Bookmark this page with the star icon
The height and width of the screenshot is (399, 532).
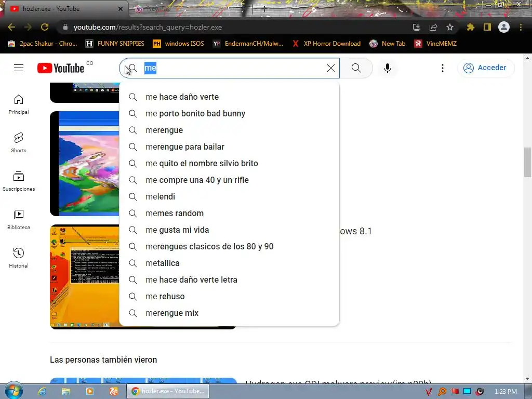(x=449, y=27)
